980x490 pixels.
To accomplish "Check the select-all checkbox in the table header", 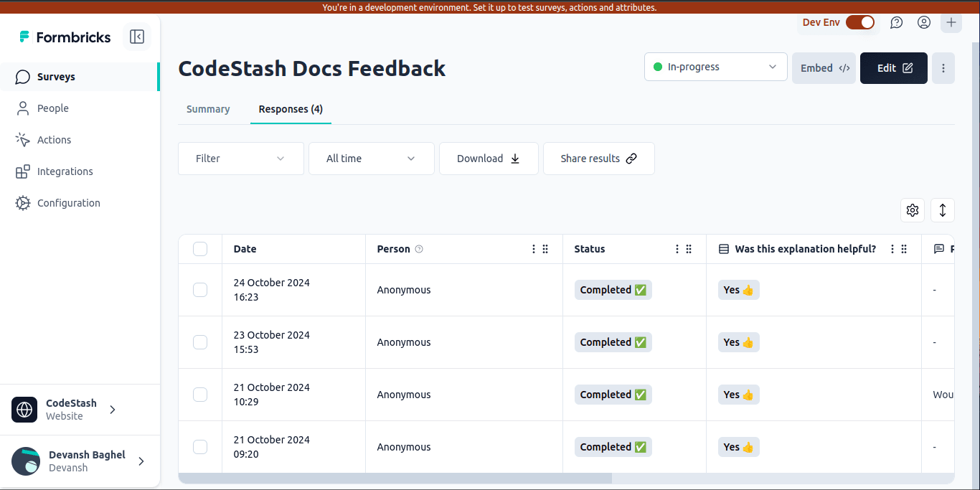I will point(199,248).
